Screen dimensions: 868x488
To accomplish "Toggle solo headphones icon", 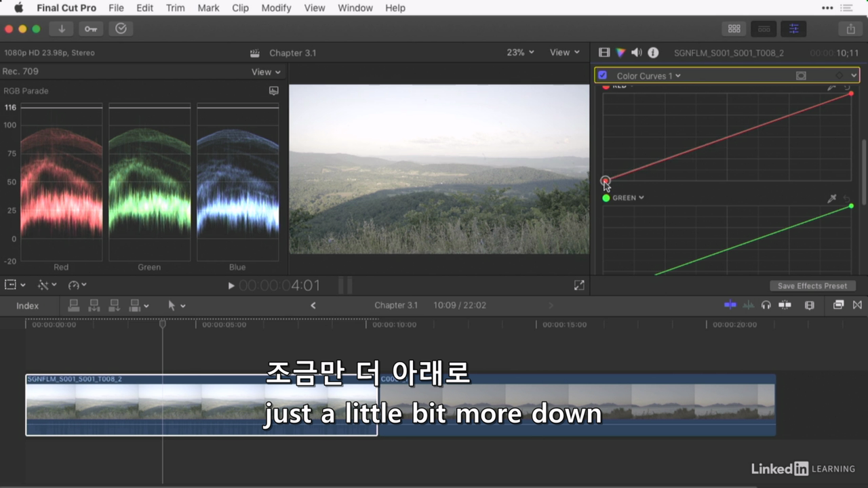I will pyautogui.click(x=766, y=305).
